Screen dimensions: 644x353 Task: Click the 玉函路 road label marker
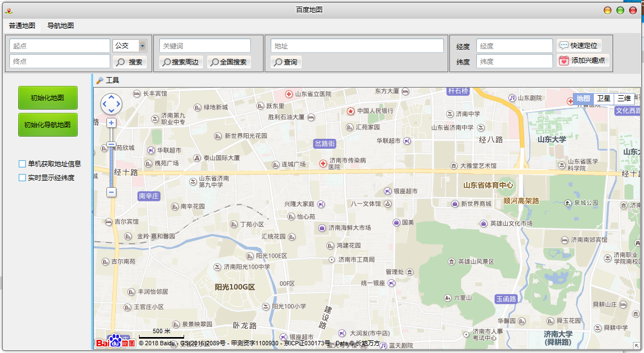pos(506,299)
